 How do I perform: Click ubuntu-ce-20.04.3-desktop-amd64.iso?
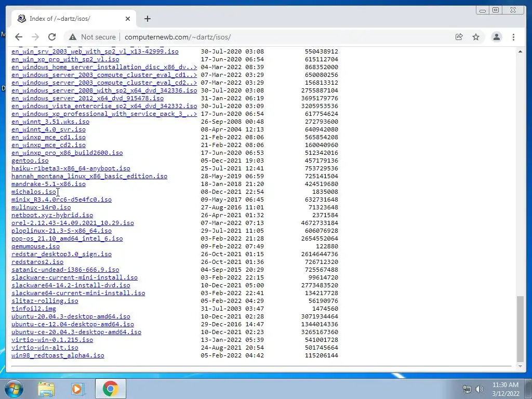(76, 332)
